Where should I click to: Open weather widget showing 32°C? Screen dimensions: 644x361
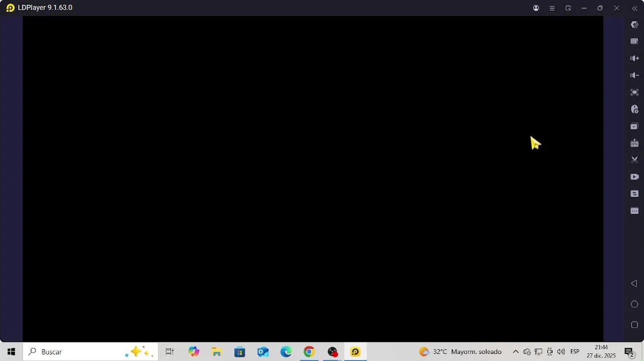460,352
